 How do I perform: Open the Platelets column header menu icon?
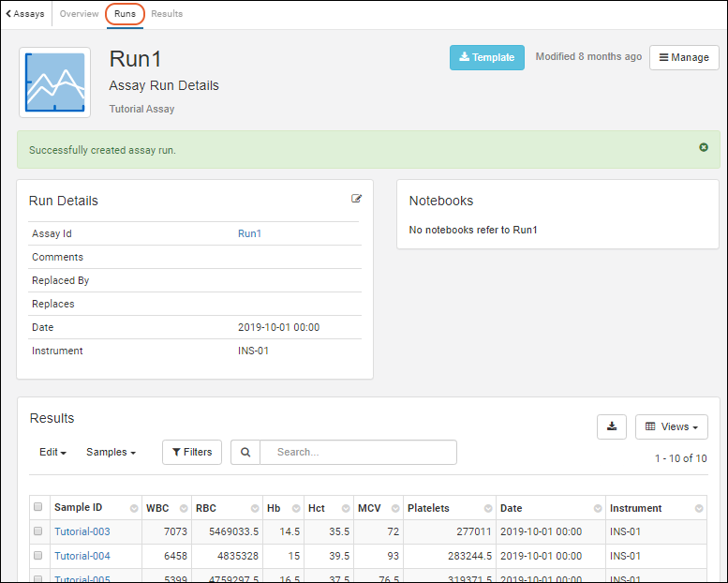(x=486, y=509)
